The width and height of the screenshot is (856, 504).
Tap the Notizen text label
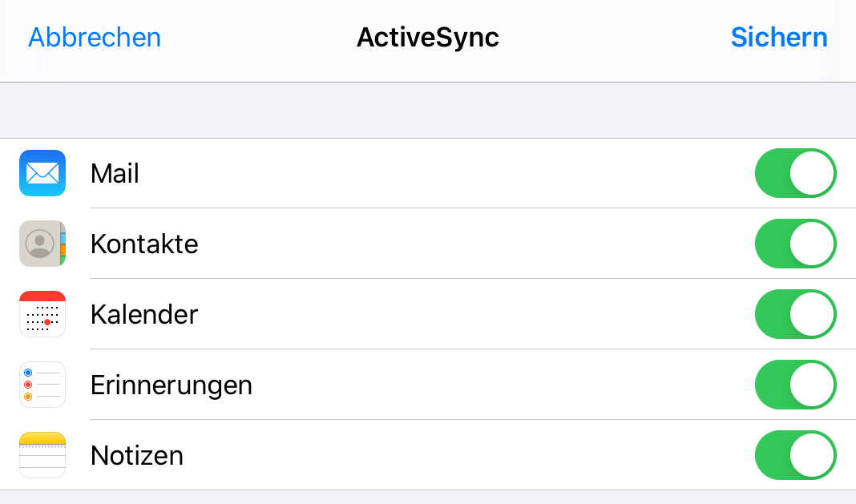tap(137, 456)
